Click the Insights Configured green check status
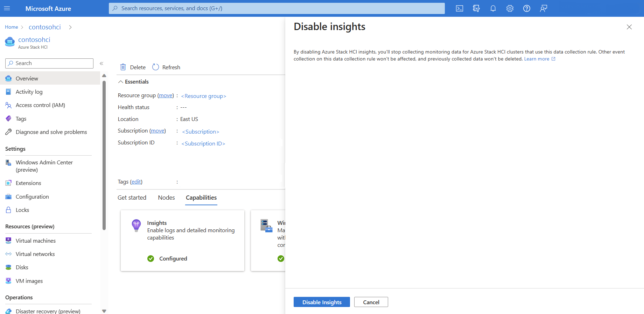The height and width of the screenshot is (314, 644). pos(151,258)
